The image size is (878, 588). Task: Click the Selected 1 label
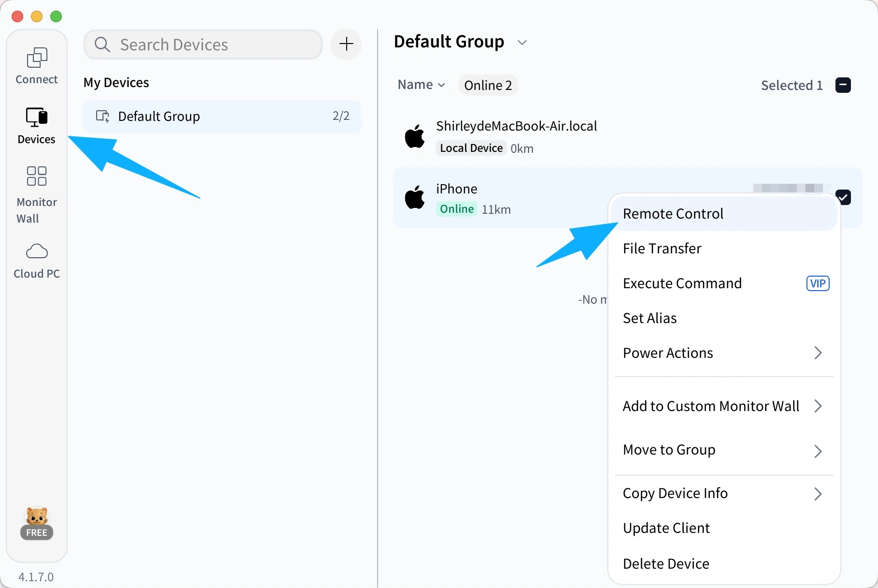pos(792,86)
